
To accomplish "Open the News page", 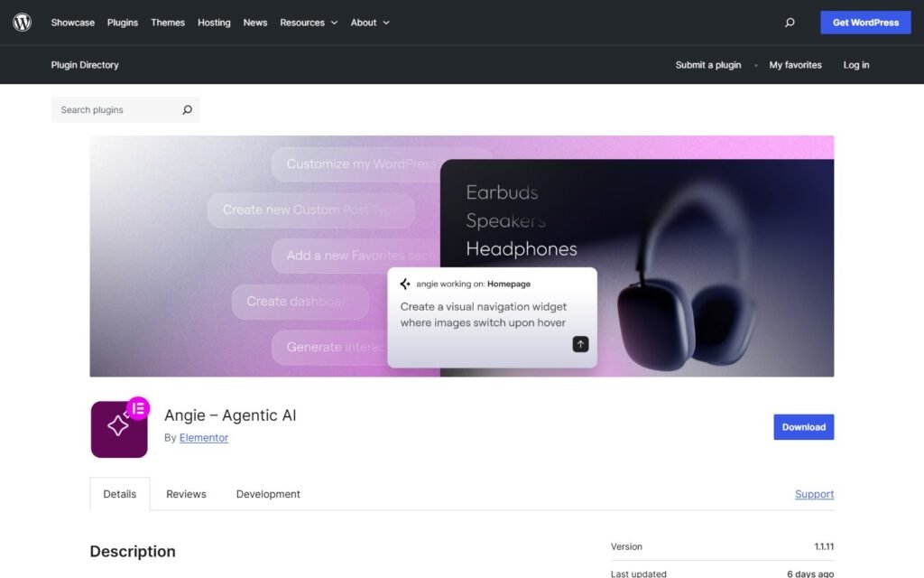I will coord(255,23).
